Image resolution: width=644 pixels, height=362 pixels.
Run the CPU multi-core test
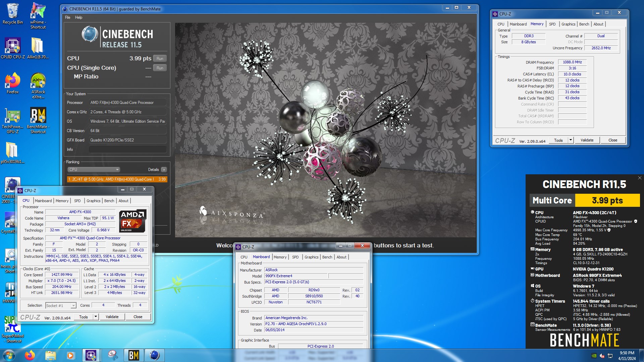point(160,59)
